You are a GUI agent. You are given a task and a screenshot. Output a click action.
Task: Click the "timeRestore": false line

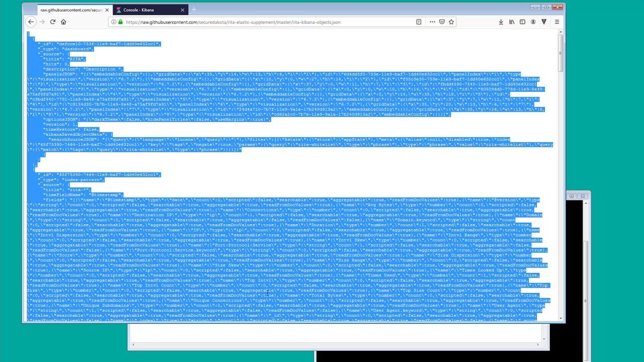point(70,129)
